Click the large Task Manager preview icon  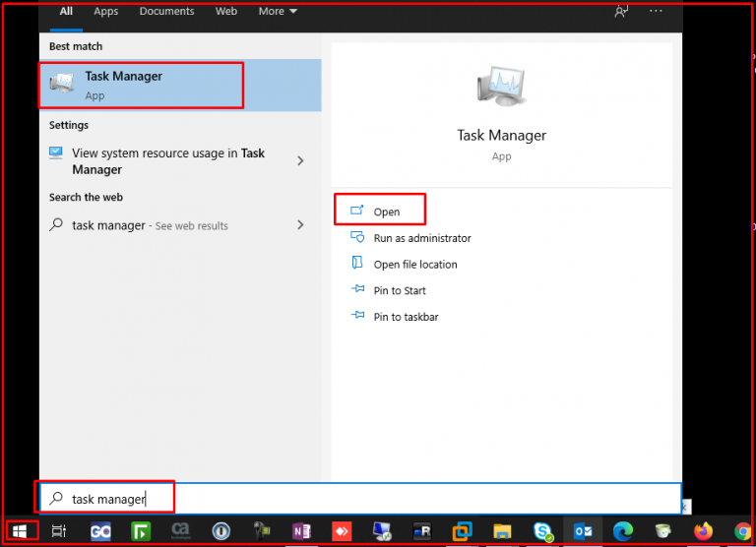(x=501, y=86)
